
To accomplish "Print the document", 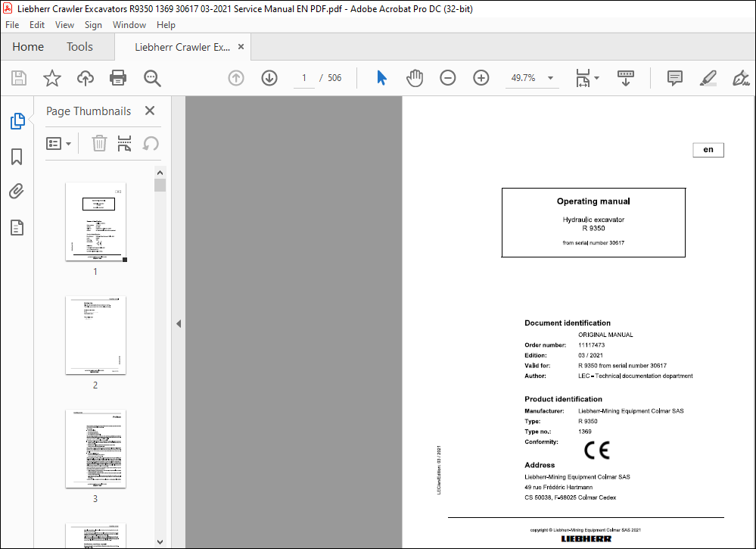I will click(x=118, y=78).
